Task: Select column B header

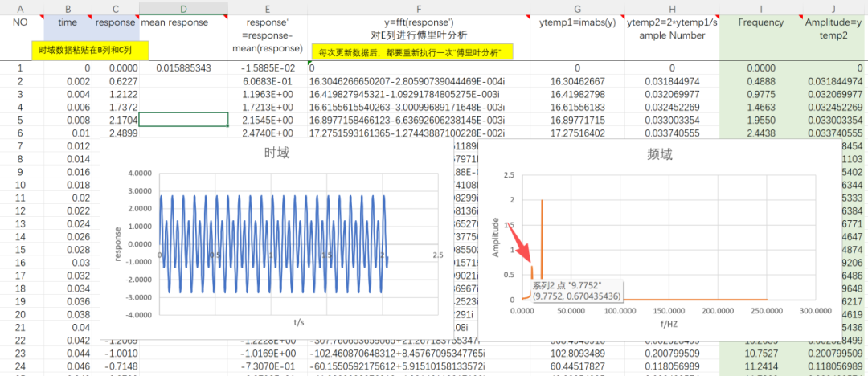Action: click(68, 8)
